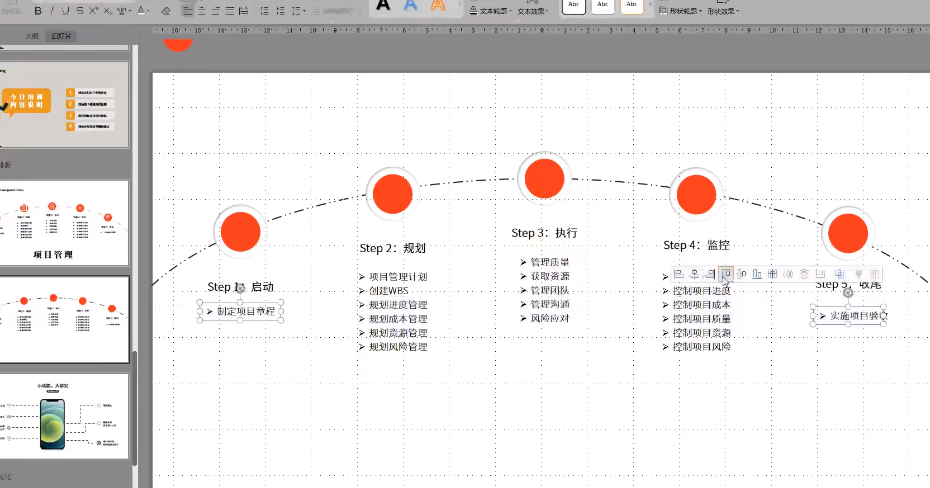Viewport: 930px width, 488px height.
Task: Justify the text
Action: 229,11
